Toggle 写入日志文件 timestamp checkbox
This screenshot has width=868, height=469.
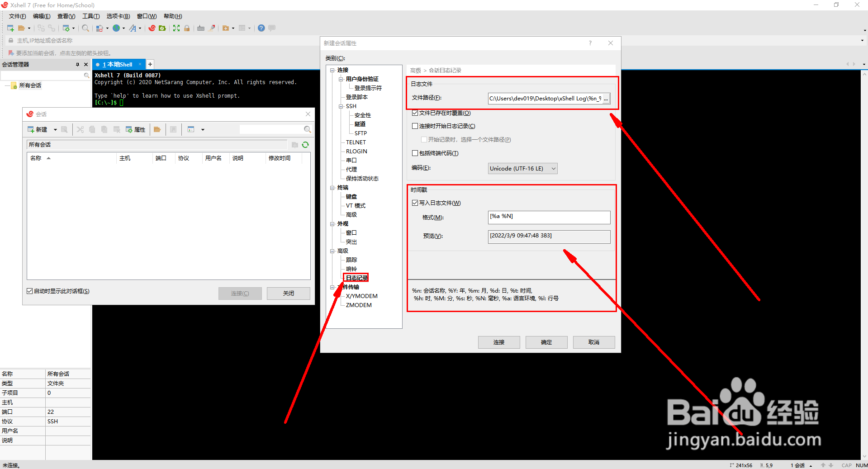(415, 203)
